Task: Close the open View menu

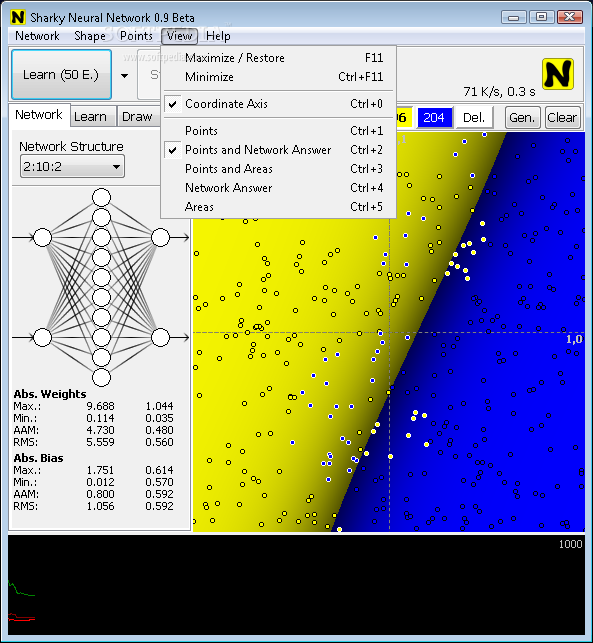Action: 179,36
